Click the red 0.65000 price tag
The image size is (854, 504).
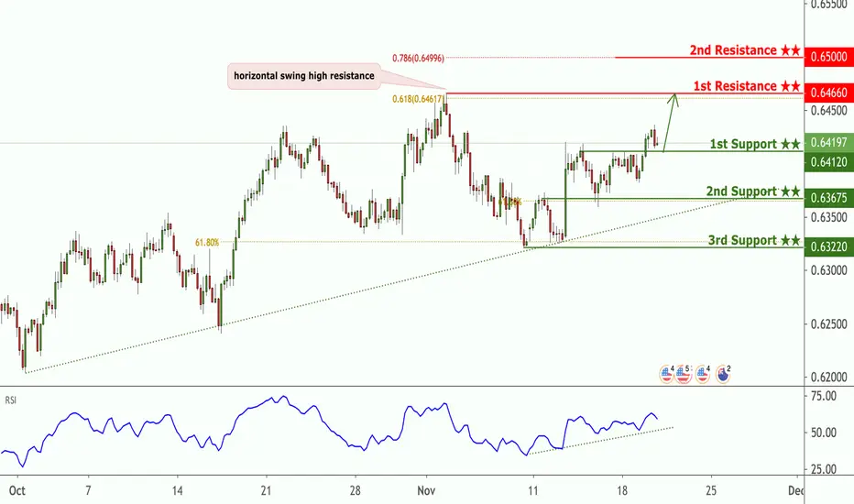829,57
